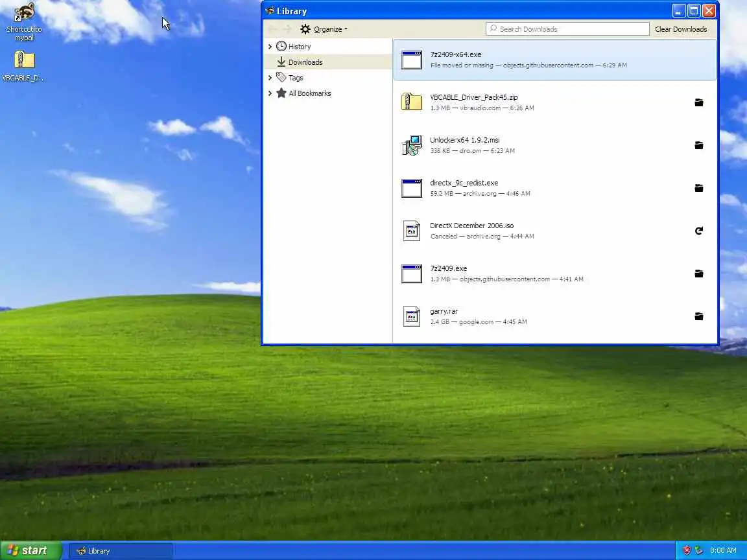Viewport: 747px width, 560px height.
Task: Click the All Bookmarks star icon
Action: (281, 93)
